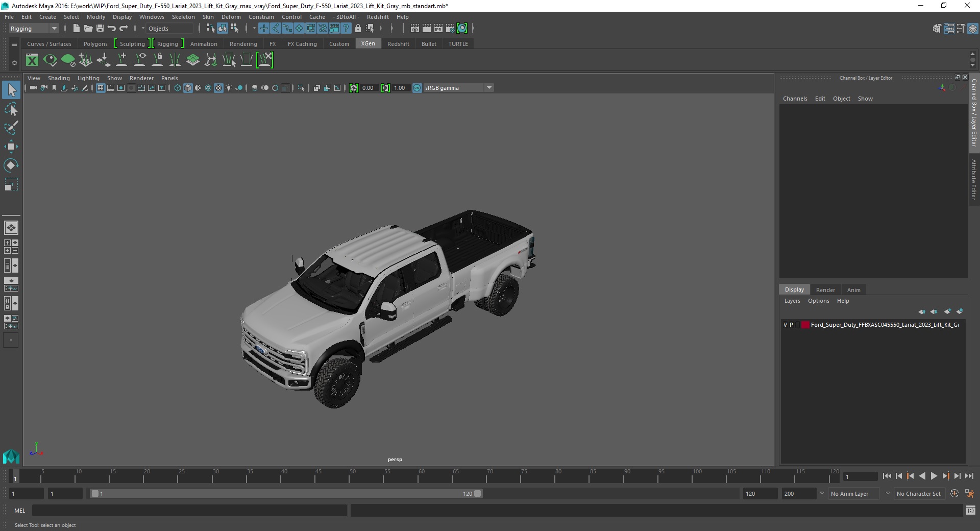Open the Rigging menu set dropdown
Viewport: 980px width, 531px height.
pos(34,29)
